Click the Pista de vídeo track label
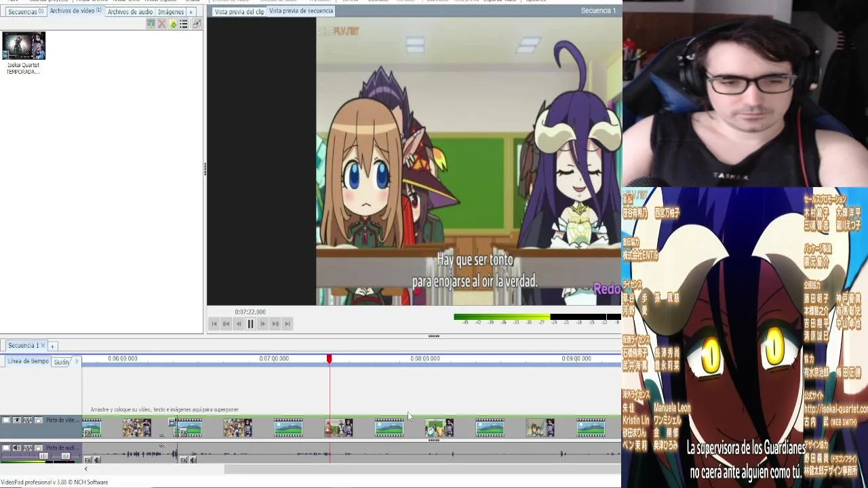868x488 pixels. [62, 420]
